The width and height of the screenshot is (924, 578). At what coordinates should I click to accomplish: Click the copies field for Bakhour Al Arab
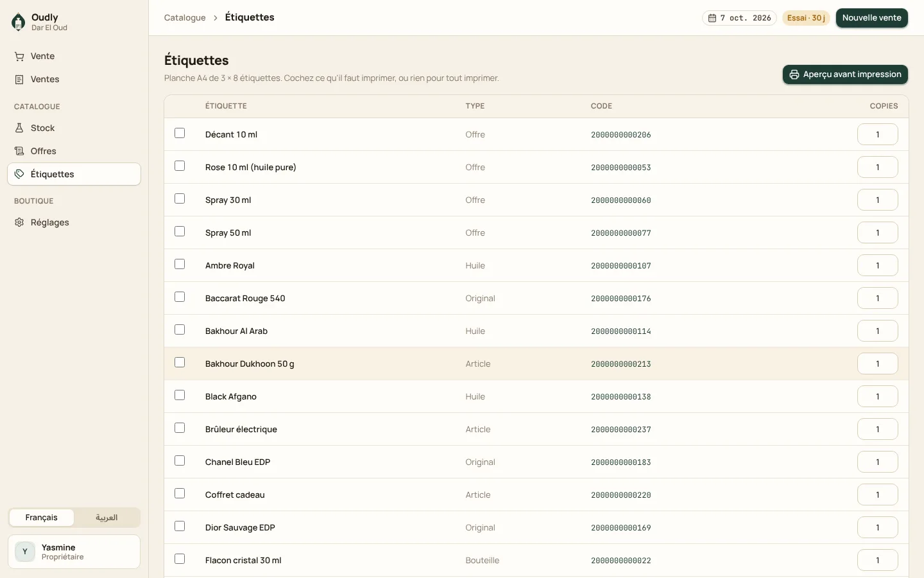tap(877, 331)
